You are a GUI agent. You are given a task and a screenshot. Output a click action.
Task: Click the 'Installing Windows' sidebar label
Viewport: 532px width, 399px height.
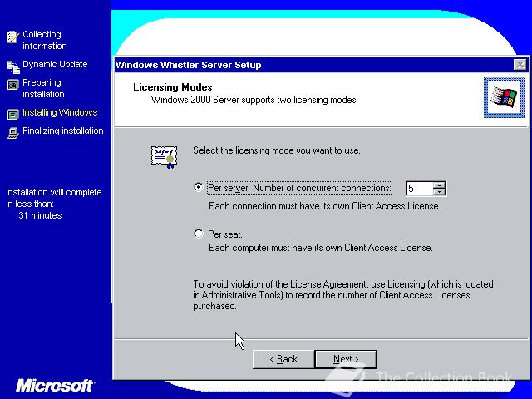[60, 112]
